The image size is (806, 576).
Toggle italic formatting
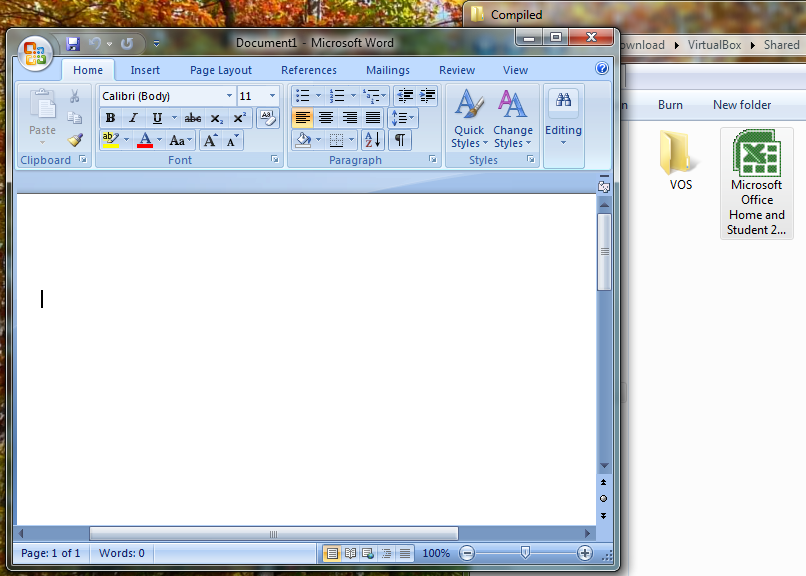point(133,118)
